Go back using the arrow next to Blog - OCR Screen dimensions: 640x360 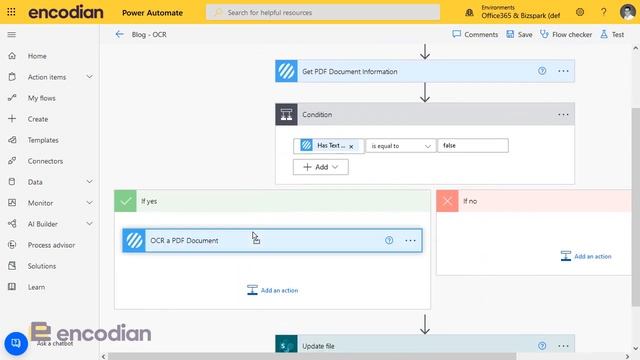point(119,34)
